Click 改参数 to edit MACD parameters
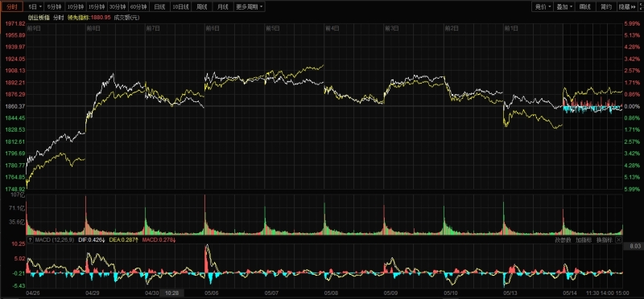 [563, 240]
